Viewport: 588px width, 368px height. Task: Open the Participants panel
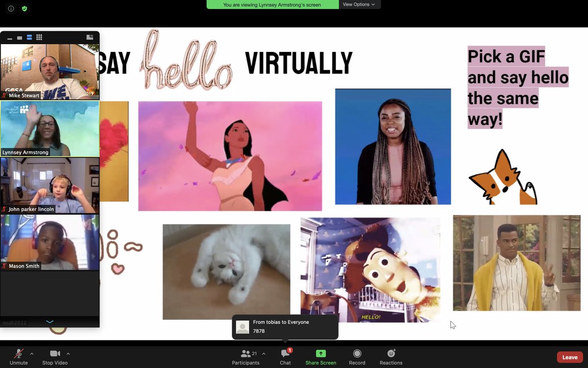245,357
